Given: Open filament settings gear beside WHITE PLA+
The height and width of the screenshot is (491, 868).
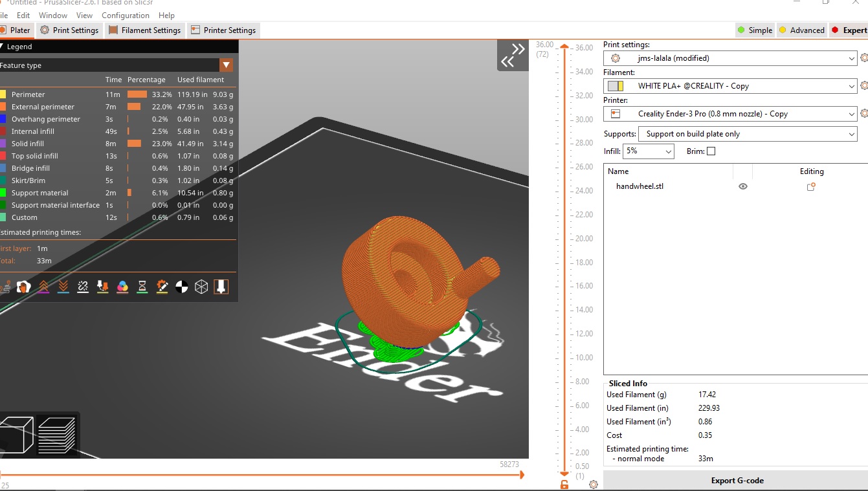Looking at the screenshot, I should click(x=863, y=85).
